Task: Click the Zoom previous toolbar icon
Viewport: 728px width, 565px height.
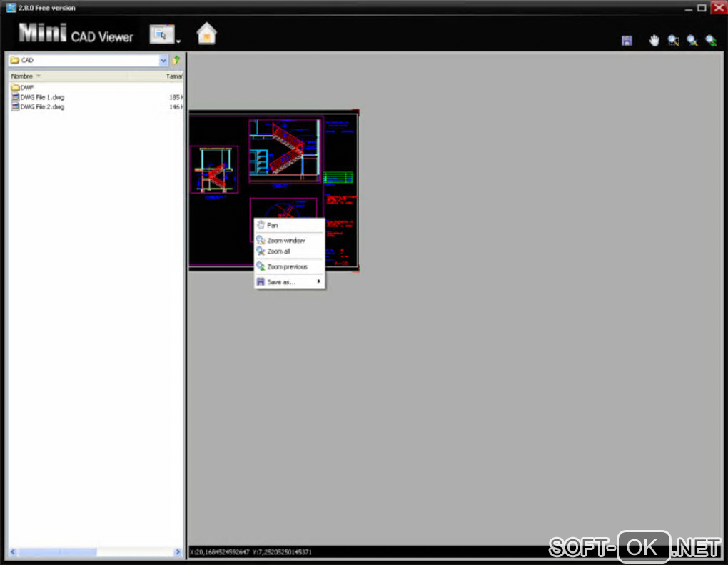Action: pos(712,41)
